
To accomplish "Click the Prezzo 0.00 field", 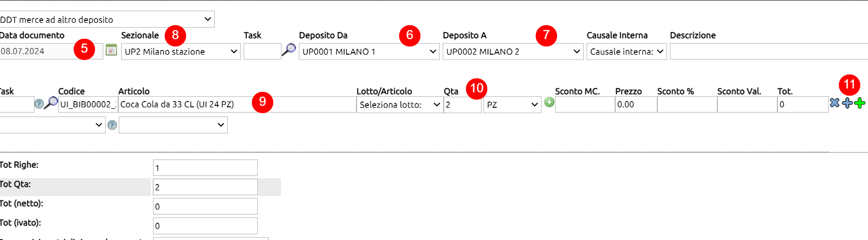I will pos(635,105).
